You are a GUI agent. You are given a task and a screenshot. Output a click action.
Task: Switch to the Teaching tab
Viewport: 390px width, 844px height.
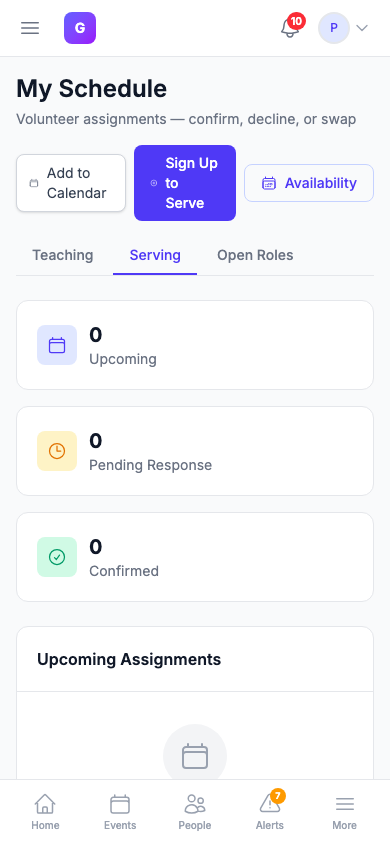click(63, 255)
